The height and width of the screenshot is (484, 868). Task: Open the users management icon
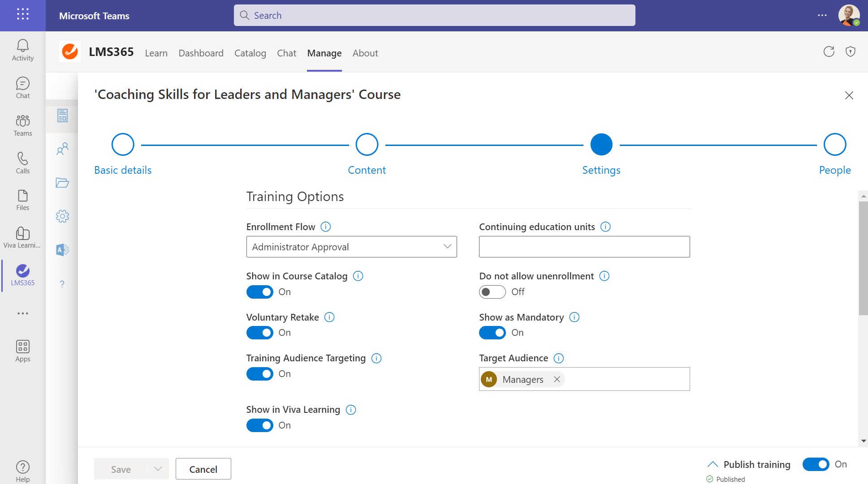62,149
